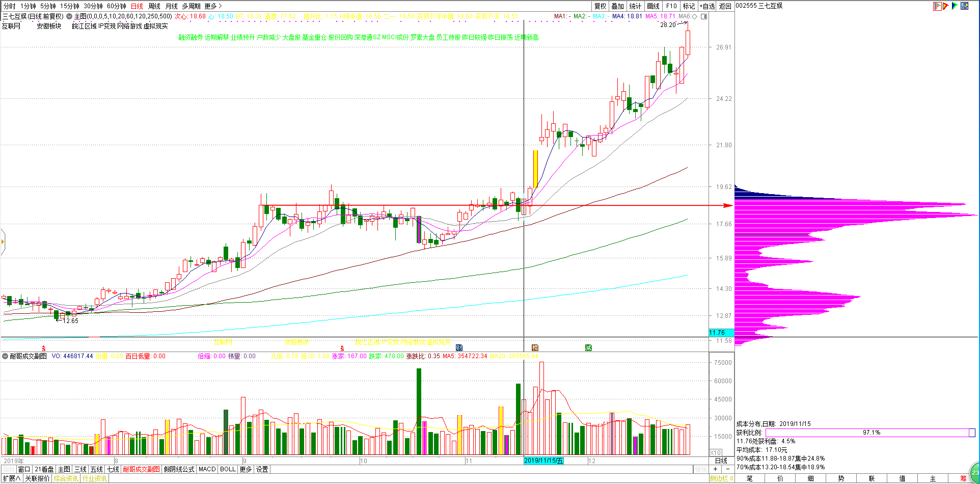The height and width of the screenshot is (484, 980).
Task: Expand the left edge panel handle
Action: [x=3, y=241]
